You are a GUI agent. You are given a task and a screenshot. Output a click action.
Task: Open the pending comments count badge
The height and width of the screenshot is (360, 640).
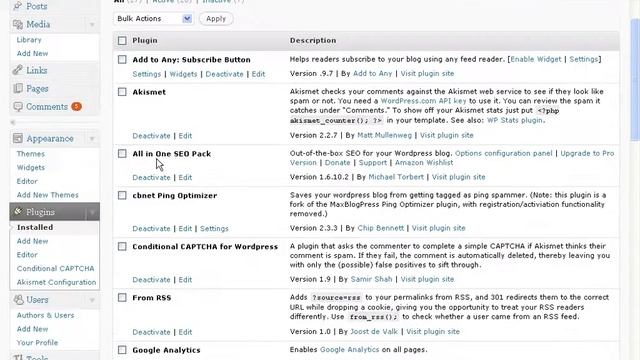(76, 107)
